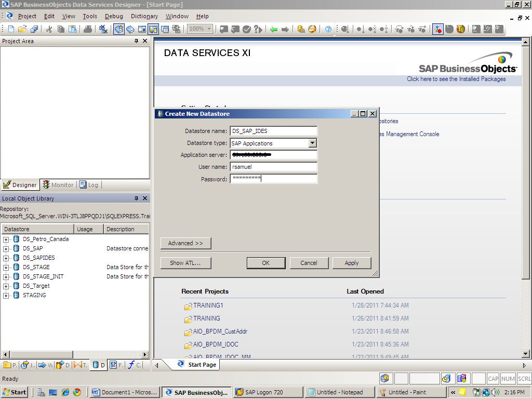Click the Paste clipboard icon

click(72, 29)
